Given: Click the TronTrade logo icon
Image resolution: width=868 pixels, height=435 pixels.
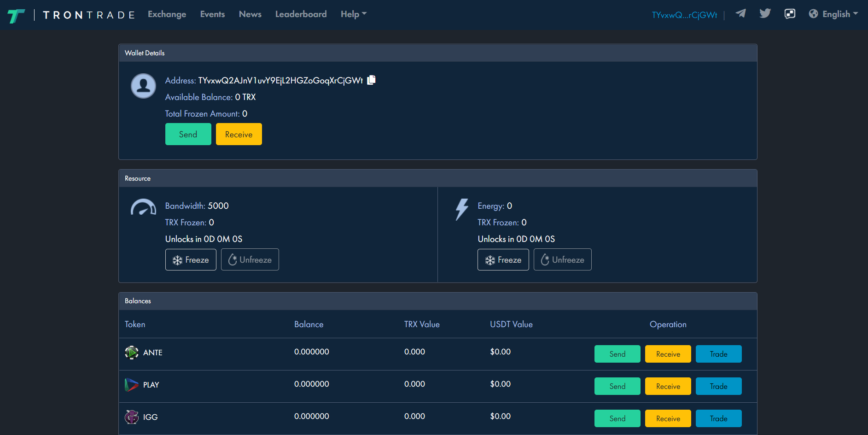Looking at the screenshot, I should tap(16, 16).
